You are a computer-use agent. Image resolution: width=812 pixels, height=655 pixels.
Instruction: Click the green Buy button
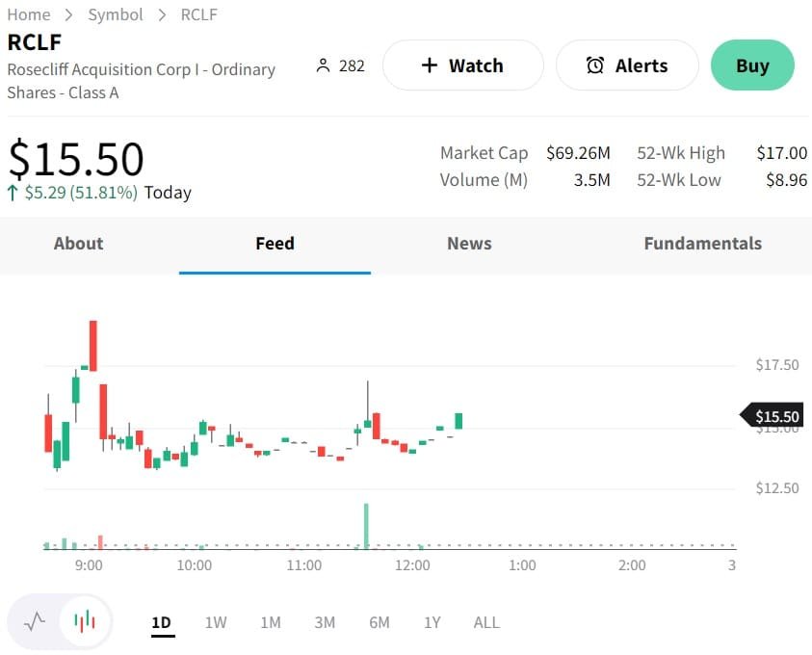click(752, 65)
